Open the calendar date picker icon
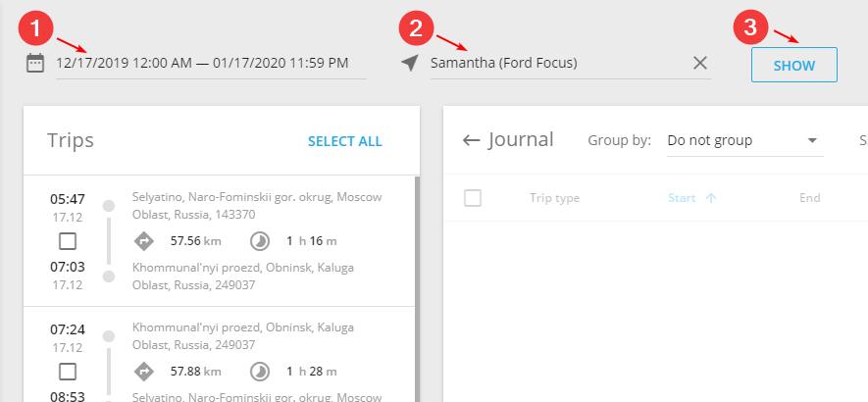This screenshot has height=402, width=868. pyautogui.click(x=35, y=63)
